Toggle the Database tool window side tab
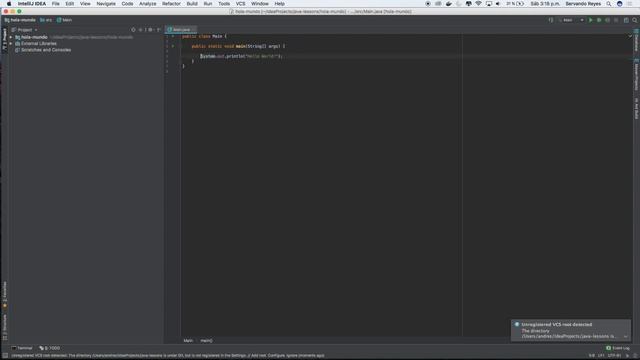The image size is (640, 360). (x=636, y=40)
